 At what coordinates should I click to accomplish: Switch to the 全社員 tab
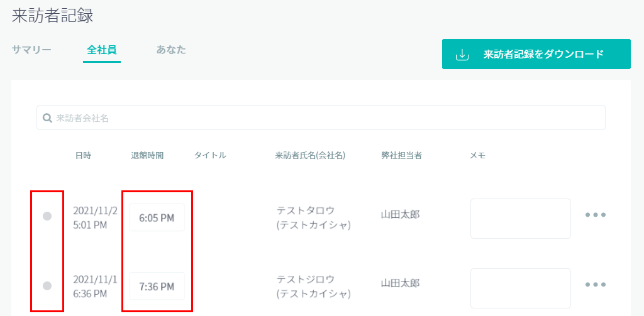click(102, 50)
